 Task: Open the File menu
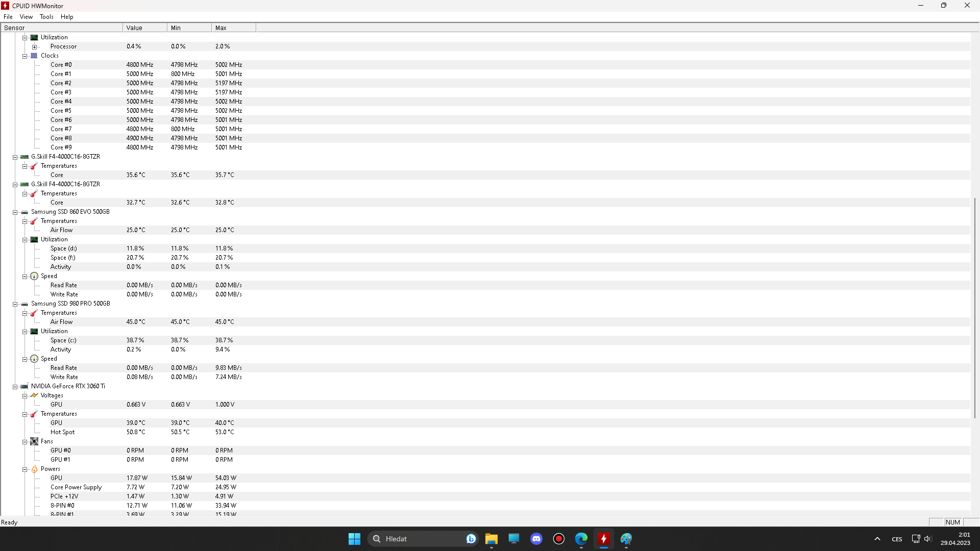click(8, 17)
